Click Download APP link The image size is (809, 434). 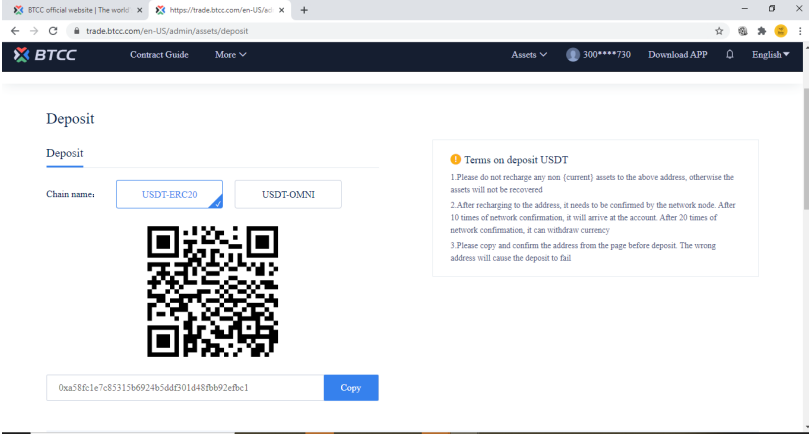[x=677, y=55]
